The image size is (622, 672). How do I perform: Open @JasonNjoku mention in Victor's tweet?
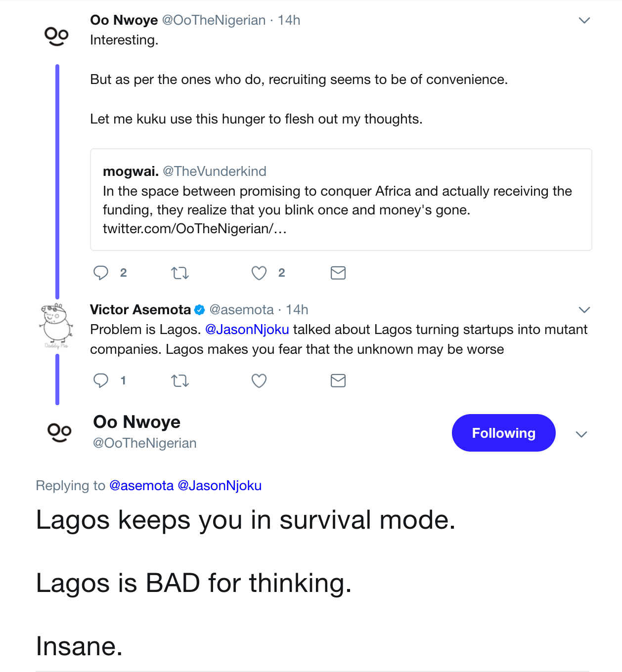247,330
